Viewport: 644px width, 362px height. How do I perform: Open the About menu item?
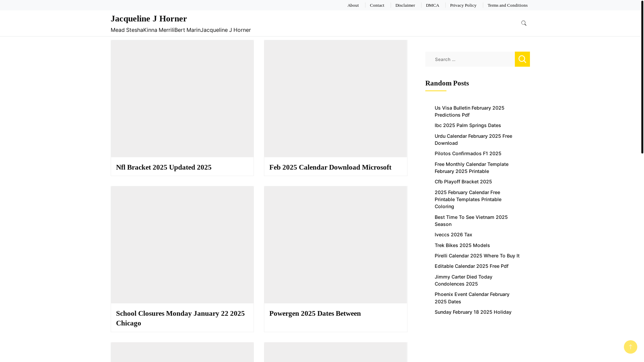[353, 5]
